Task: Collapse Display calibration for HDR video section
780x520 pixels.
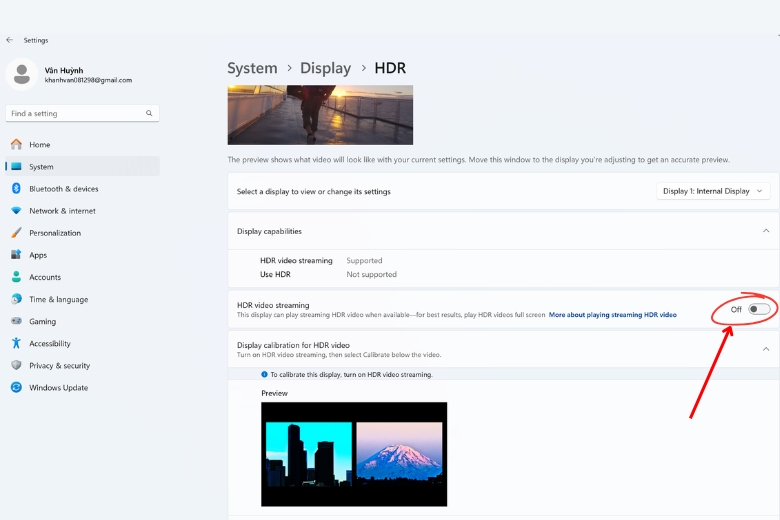Action: pos(766,349)
